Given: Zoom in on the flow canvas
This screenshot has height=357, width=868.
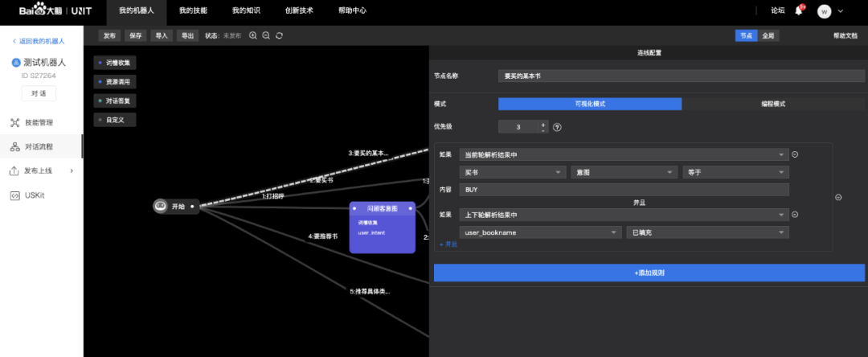Looking at the screenshot, I should tap(253, 35).
